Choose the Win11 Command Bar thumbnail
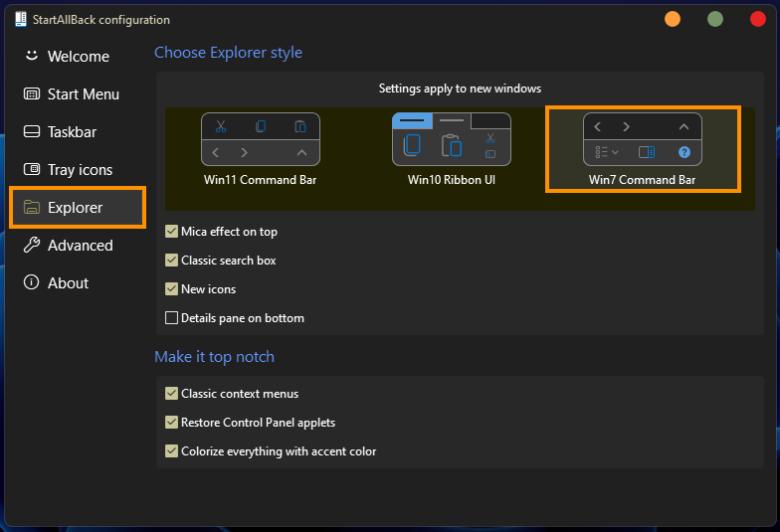Image resolution: width=780 pixels, height=532 pixels. (261, 139)
